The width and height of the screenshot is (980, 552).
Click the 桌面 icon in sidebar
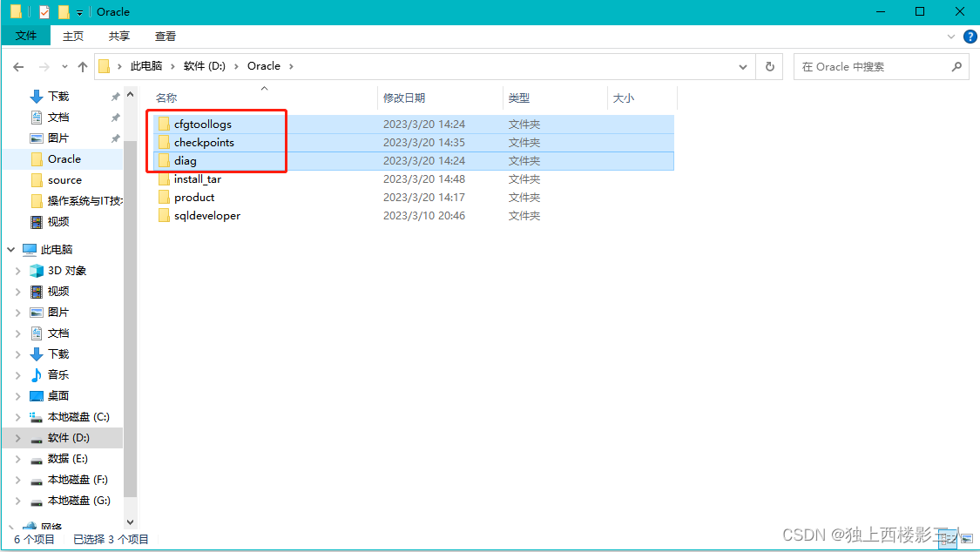[x=37, y=396]
